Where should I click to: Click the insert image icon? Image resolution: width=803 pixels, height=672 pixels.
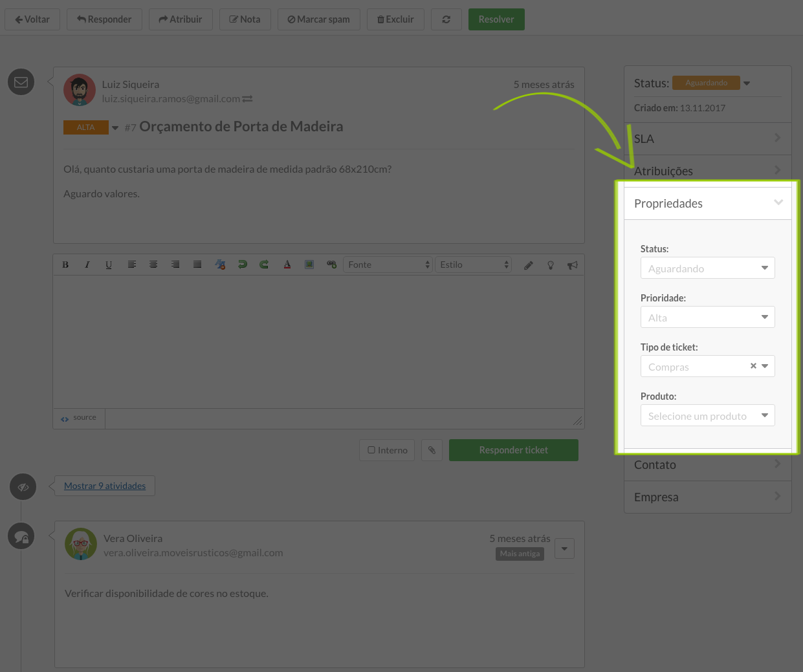pos(309,265)
